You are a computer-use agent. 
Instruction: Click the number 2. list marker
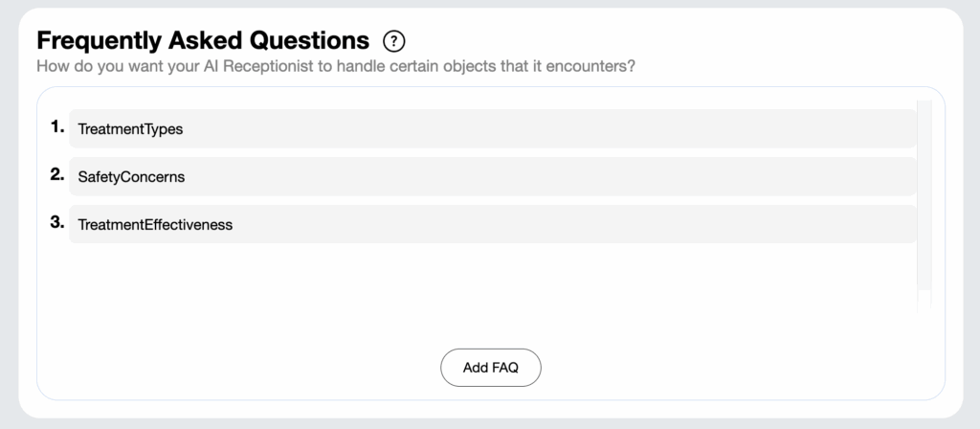[57, 174]
